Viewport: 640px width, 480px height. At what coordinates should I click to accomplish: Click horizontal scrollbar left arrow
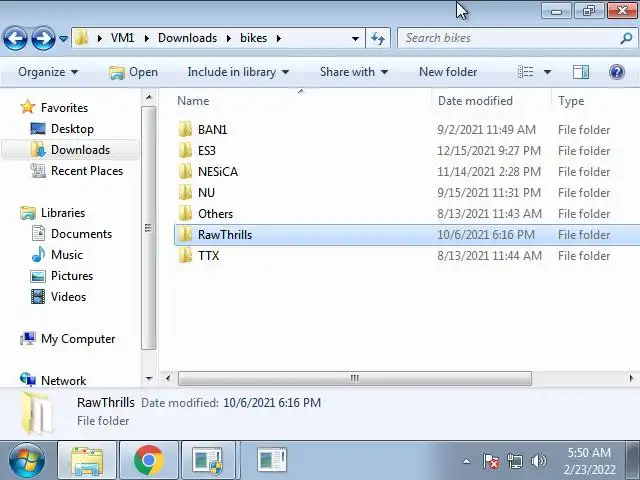168,378
